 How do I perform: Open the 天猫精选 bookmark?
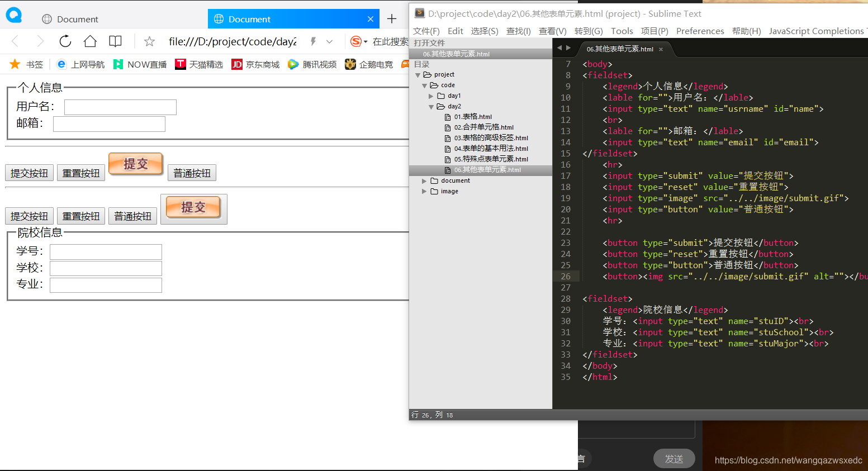coord(199,64)
